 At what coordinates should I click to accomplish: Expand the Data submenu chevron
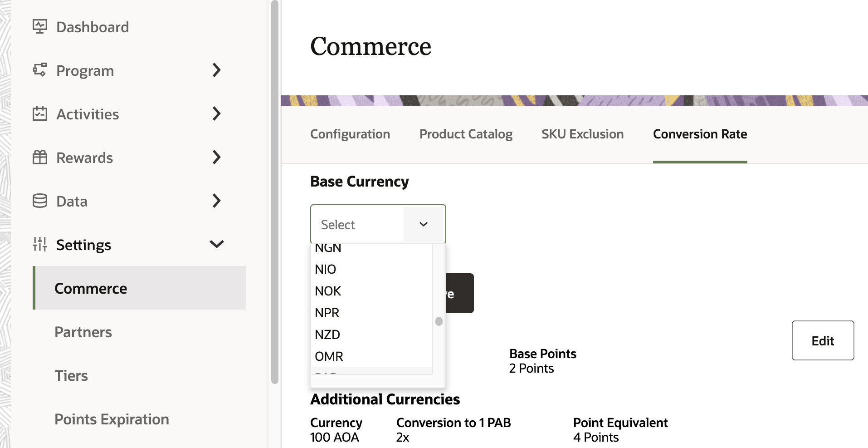(x=217, y=201)
